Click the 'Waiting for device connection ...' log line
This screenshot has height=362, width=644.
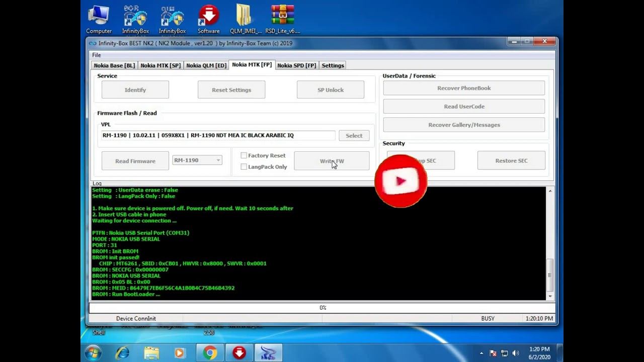(x=134, y=221)
